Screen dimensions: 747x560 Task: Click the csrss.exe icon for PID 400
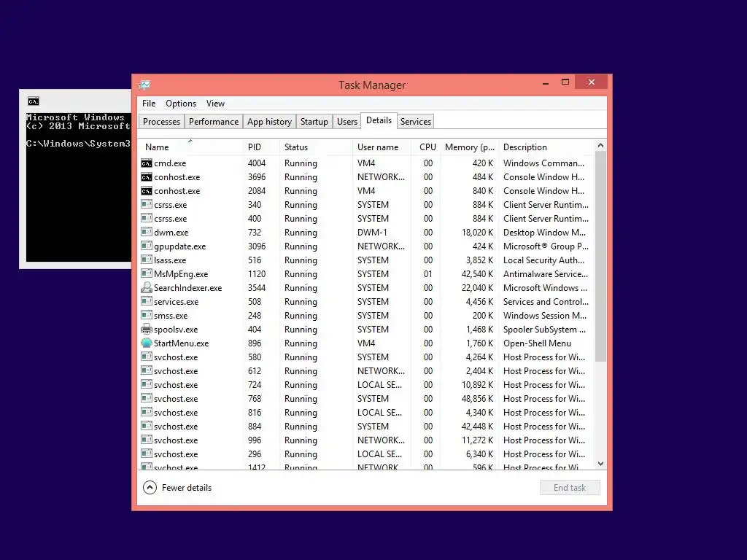[146, 219]
